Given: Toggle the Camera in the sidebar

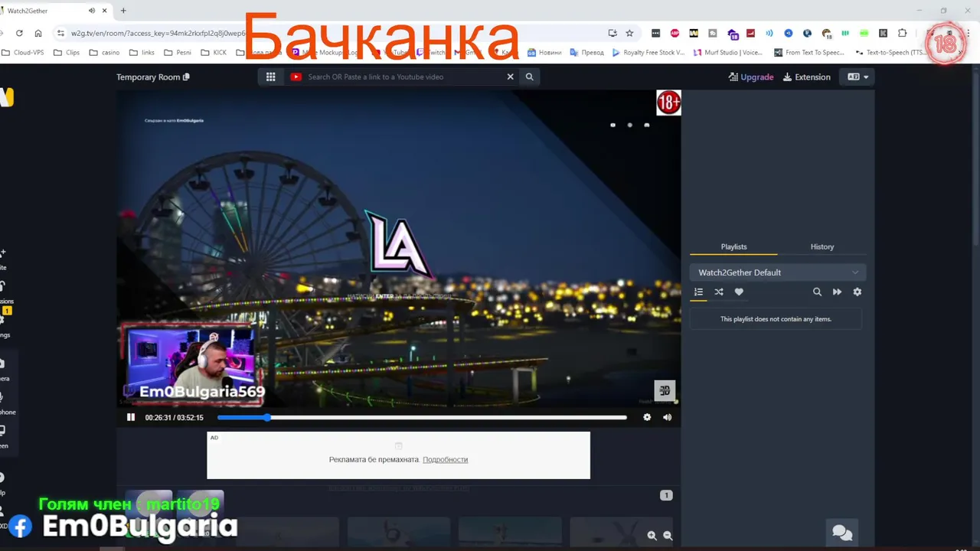Looking at the screenshot, I should [4, 370].
